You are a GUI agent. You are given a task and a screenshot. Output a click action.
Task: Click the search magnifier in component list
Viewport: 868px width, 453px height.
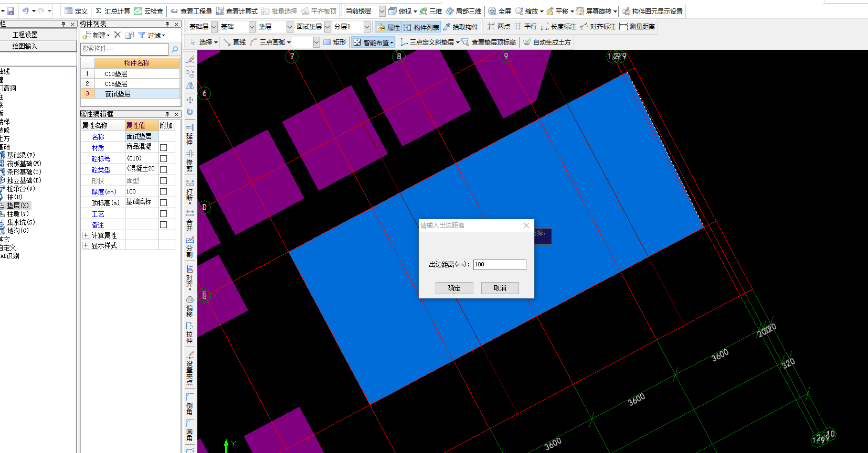coord(175,49)
